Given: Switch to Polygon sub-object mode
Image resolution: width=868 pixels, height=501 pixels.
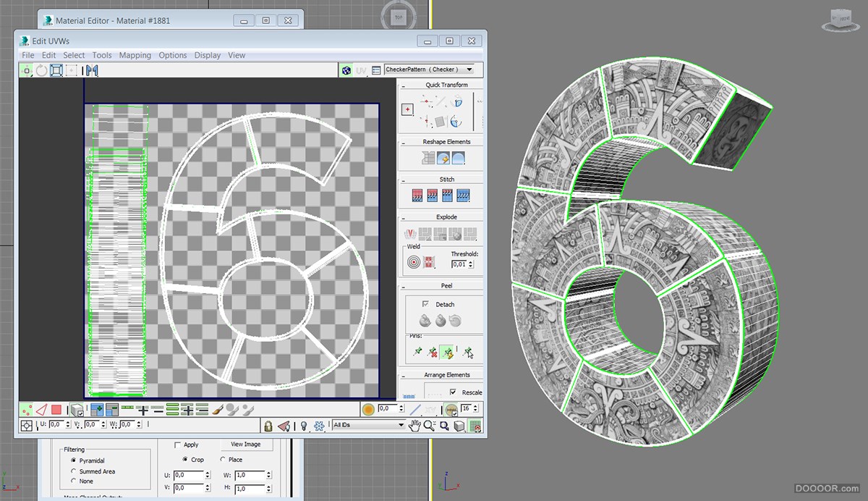Looking at the screenshot, I should point(56,410).
